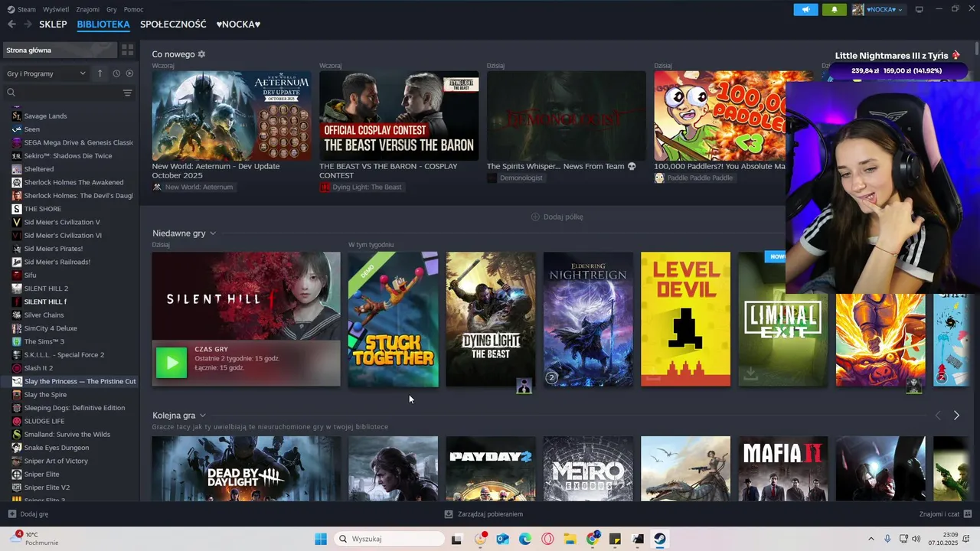
Task: Select Strona główna in the sidebar
Action: (60, 50)
